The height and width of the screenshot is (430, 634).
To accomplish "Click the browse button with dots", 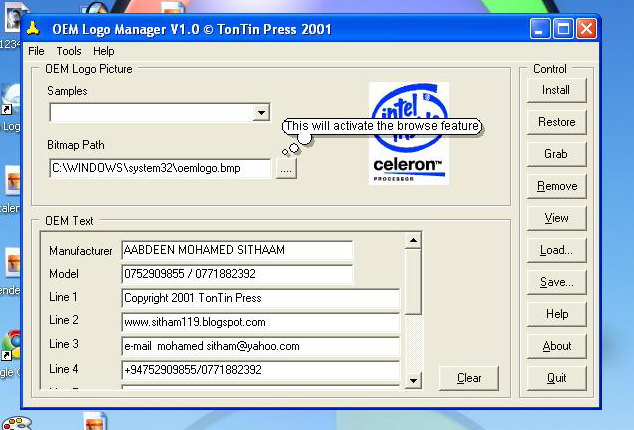I will pyautogui.click(x=286, y=168).
